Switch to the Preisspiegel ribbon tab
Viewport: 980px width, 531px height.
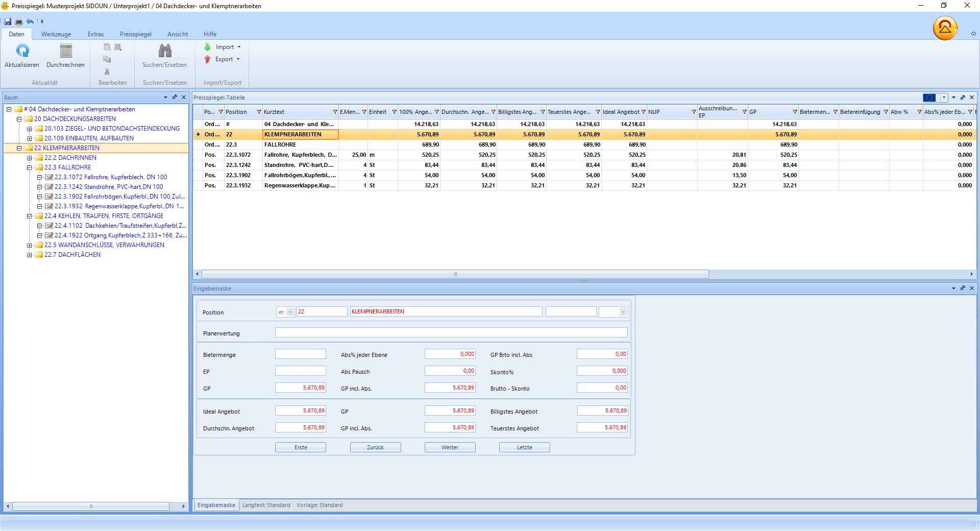(x=135, y=34)
